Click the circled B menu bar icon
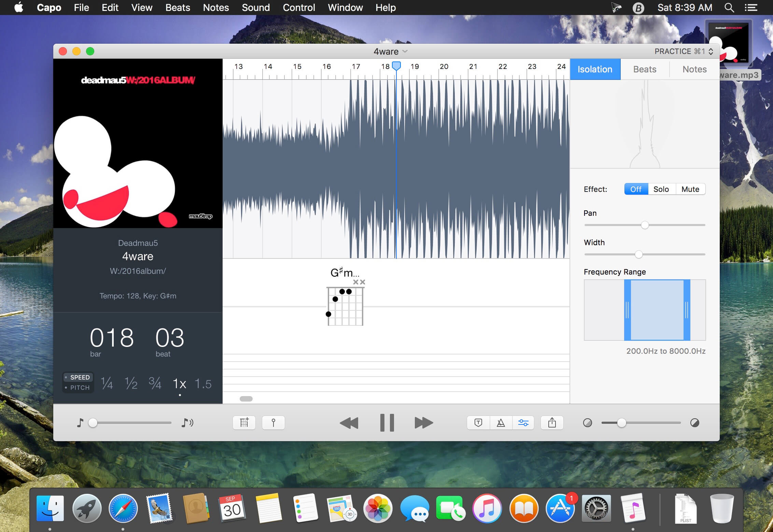 [638, 8]
